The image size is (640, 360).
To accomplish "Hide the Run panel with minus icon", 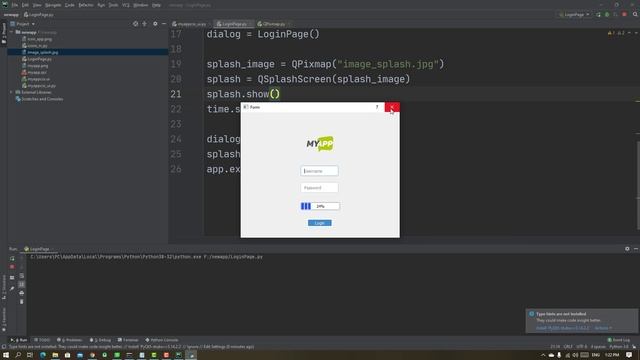I will [636, 249].
